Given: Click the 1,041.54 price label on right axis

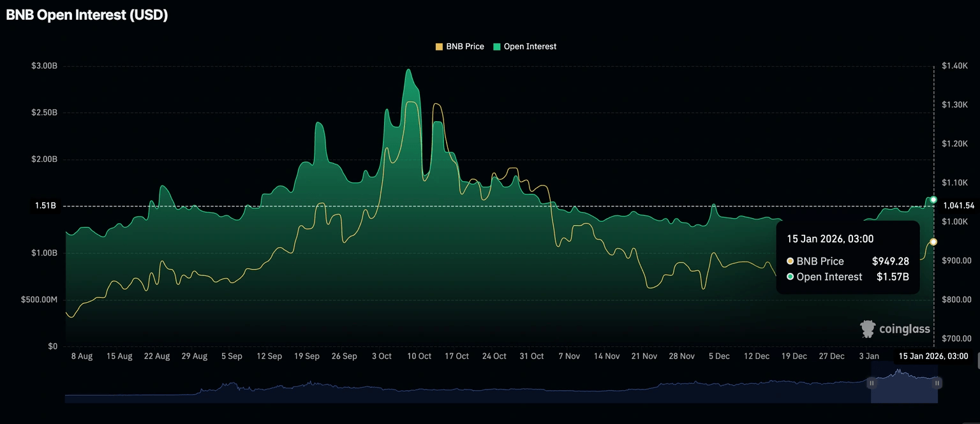Looking at the screenshot, I should pos(960,205).
